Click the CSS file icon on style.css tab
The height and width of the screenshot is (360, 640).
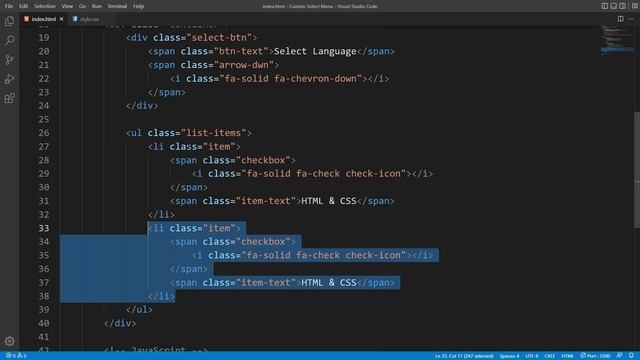(75, 19)
